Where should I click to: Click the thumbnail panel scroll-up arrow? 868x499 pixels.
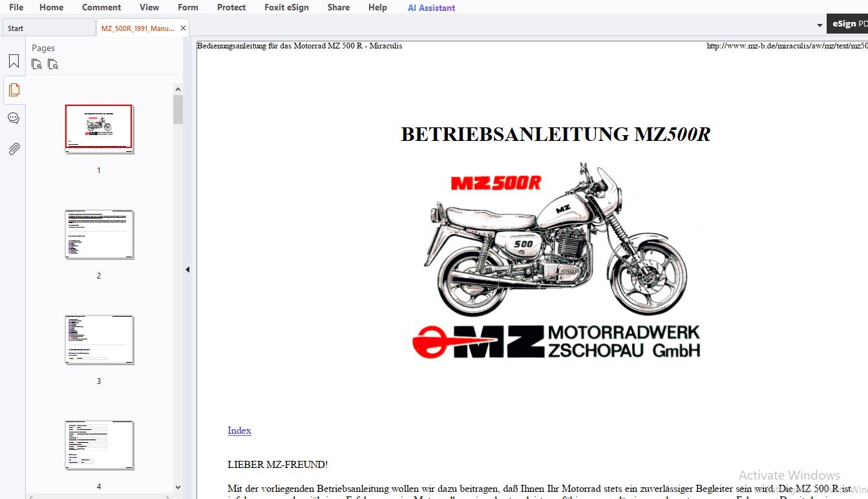pos(178,89)
